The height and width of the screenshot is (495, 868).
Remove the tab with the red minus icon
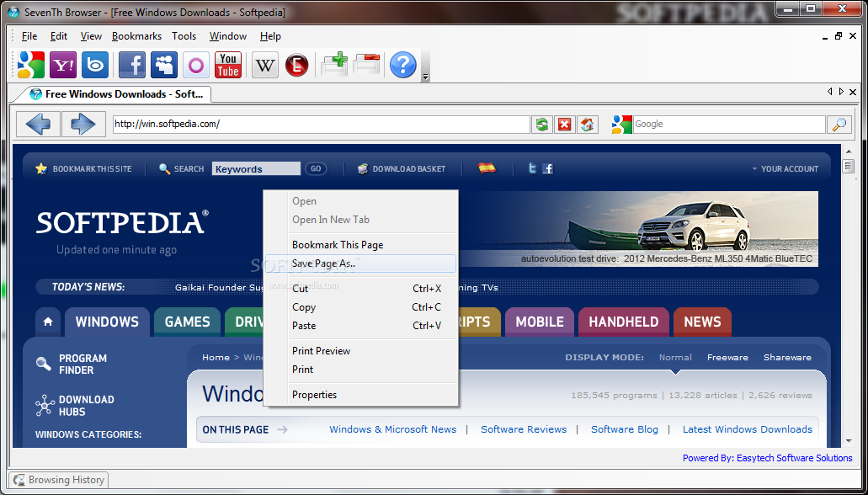click(367, 64)
